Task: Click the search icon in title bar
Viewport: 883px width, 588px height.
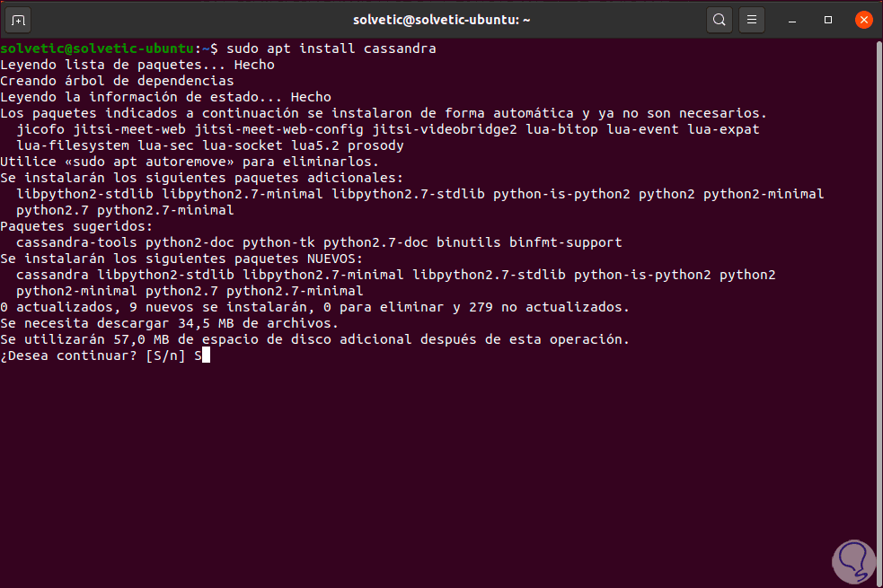Action: [719, 19]
